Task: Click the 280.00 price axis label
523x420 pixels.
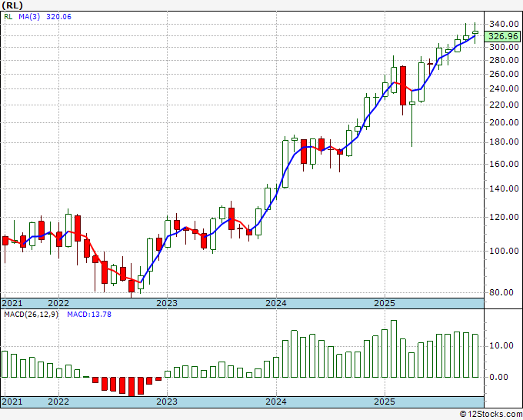Action: (x=504, y=60)
